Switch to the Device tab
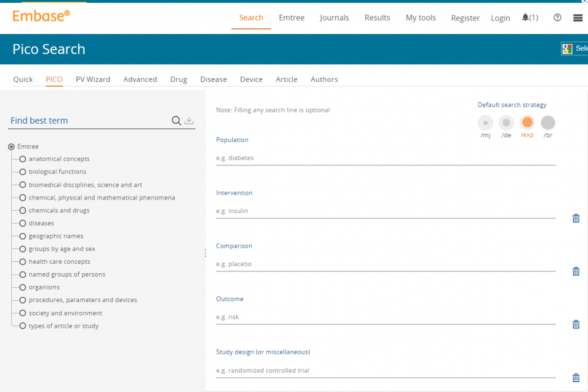This screenshot has height=392, width=588. [251, 79]
